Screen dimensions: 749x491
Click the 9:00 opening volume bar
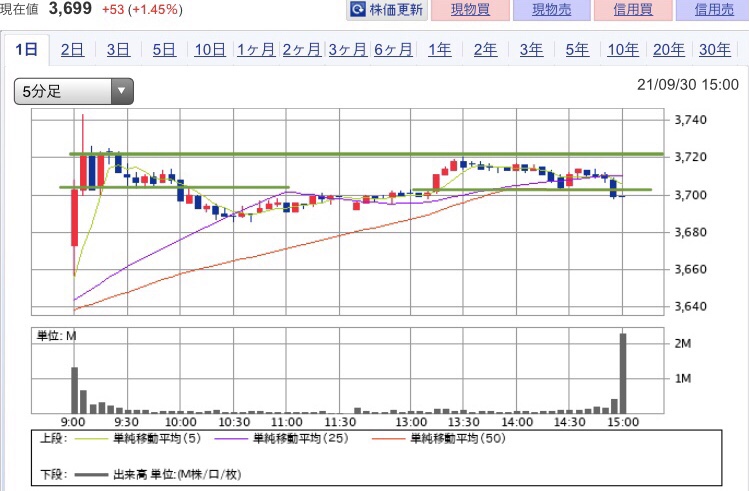coord(75,390)
